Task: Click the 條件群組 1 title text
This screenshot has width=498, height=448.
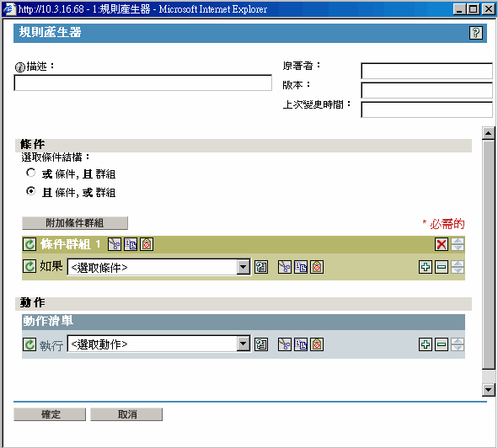Action: click(x=71, y=244)
